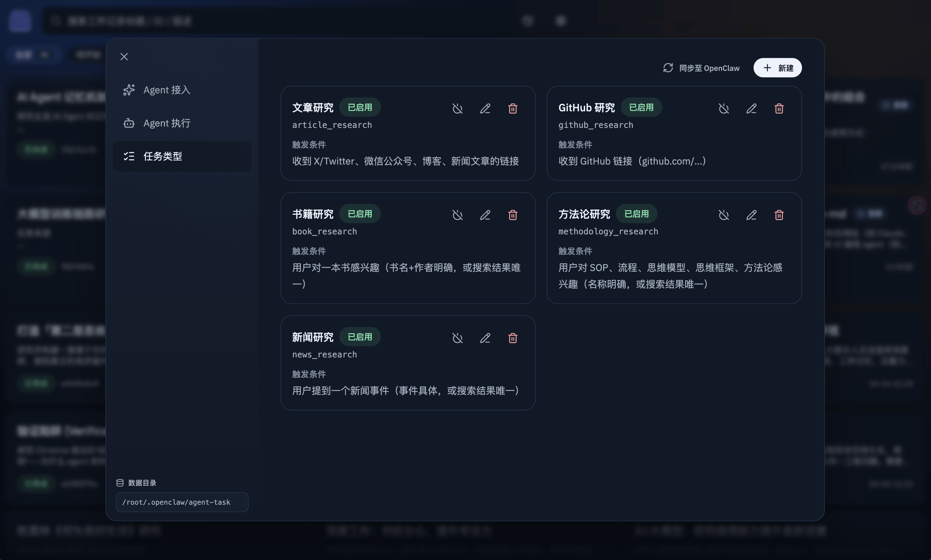This screenshot has height=560, width=931.
Task: Disable the 新闻研究 task type
Action: click(457, 338)
